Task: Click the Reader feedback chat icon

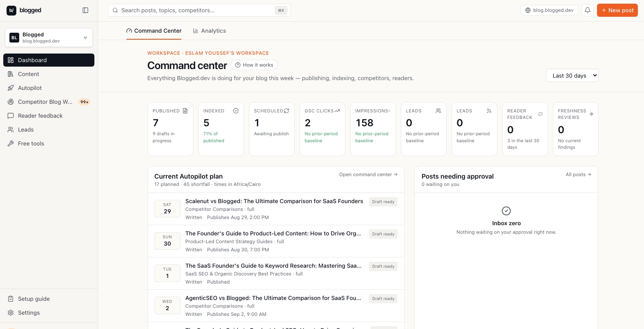Action: pyautogui.click(x=11, y=116)
